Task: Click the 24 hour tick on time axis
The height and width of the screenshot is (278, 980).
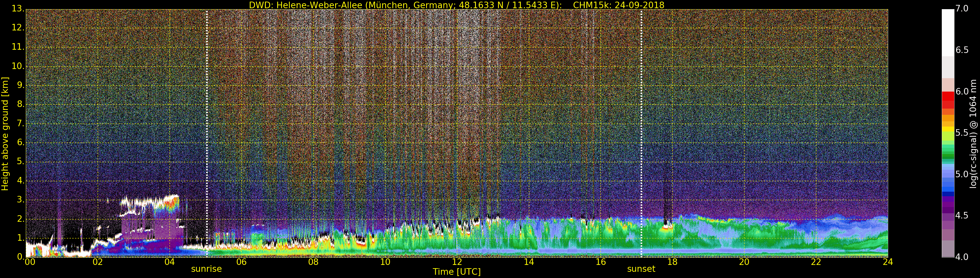Action: (888, 262)
